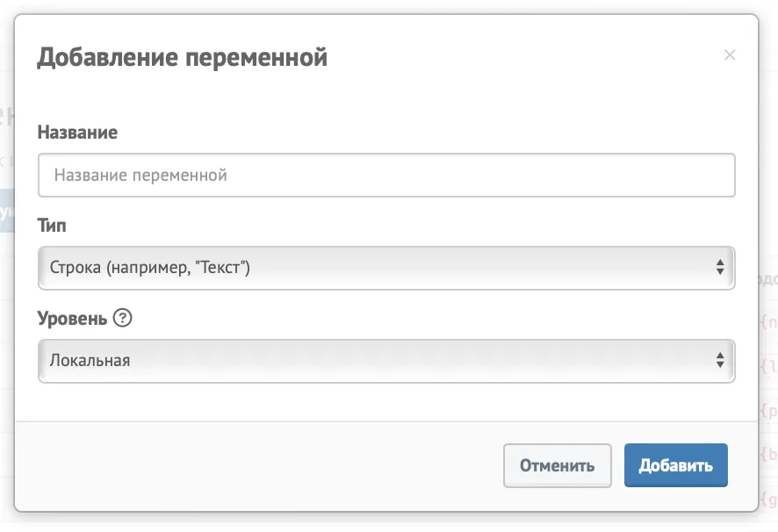The image size is (778, 532).
Task: Click the background variable token starting with {n
Action: pyautogui.click(x=768, y=322)
